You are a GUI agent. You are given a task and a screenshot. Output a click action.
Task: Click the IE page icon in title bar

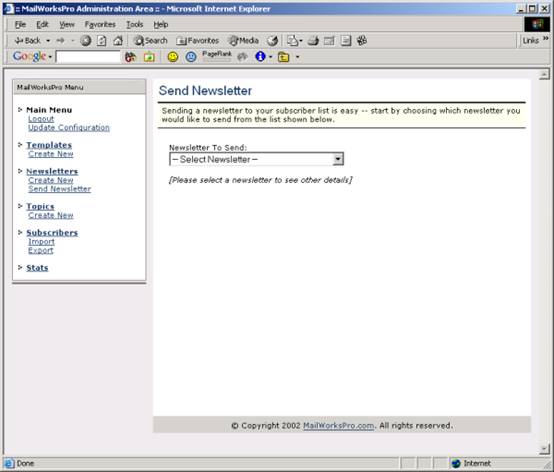(x=8, y=9)
